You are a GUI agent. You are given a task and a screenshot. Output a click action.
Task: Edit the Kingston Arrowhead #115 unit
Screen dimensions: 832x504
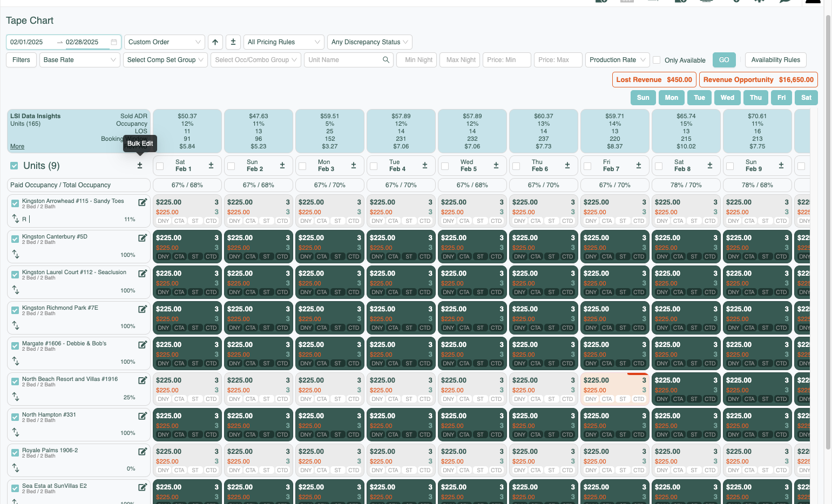(x=143, y=202)
